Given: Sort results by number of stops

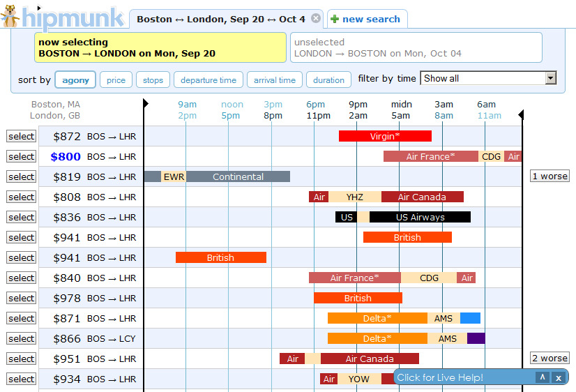Looking at the screenshot, I should [153, 80].
